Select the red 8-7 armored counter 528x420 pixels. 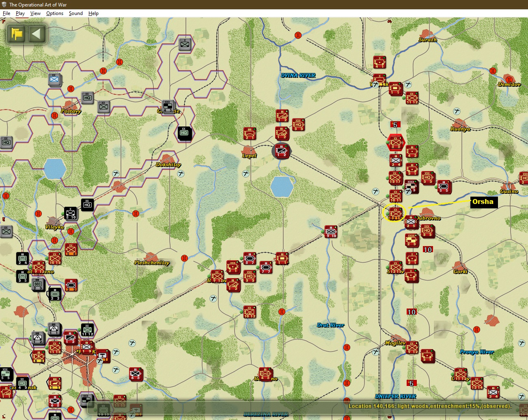[x=250, y=258]
